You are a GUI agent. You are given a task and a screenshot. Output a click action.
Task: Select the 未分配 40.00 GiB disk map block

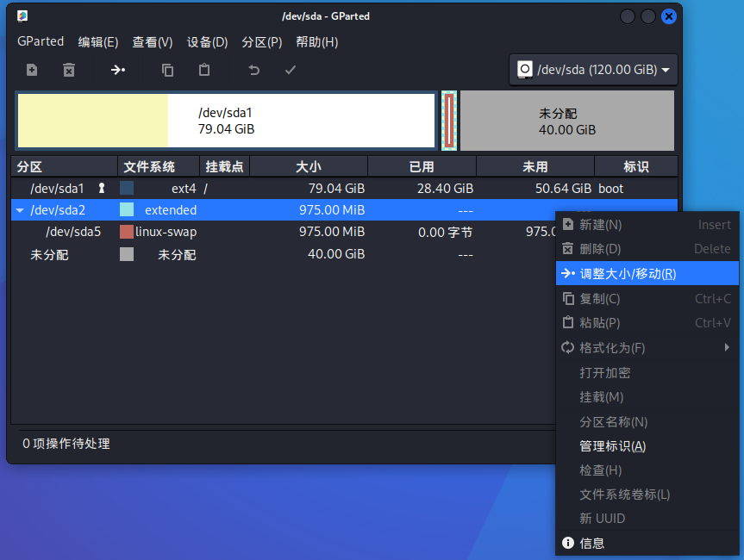[567, 121]
